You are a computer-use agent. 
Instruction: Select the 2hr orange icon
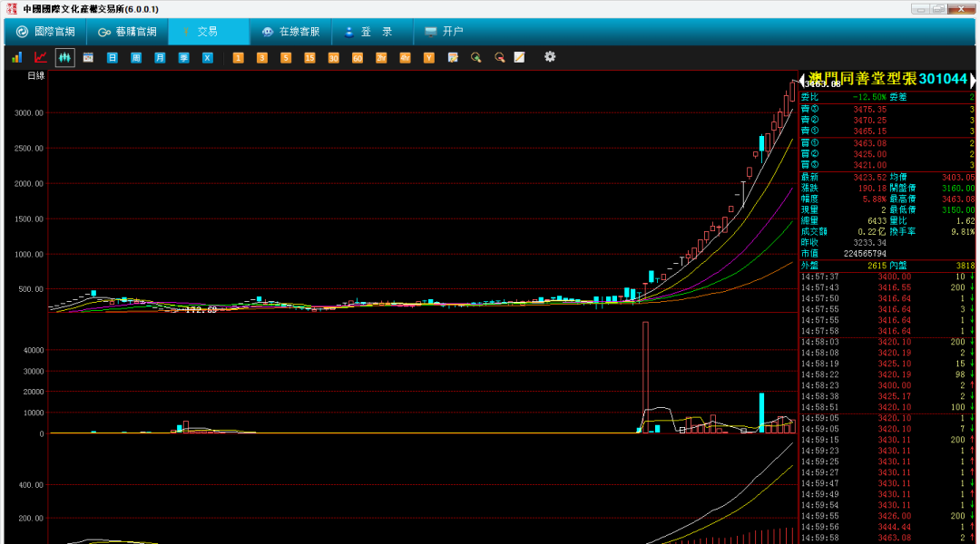pos(380,57)
